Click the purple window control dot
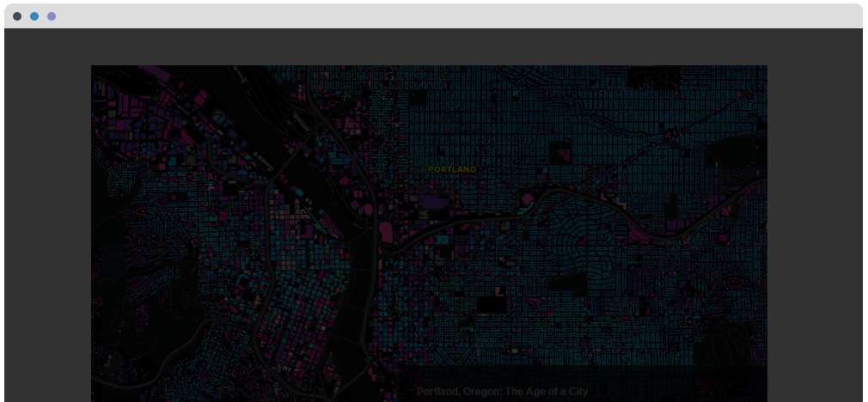868x402 pixels. click(x=52, y=16)
